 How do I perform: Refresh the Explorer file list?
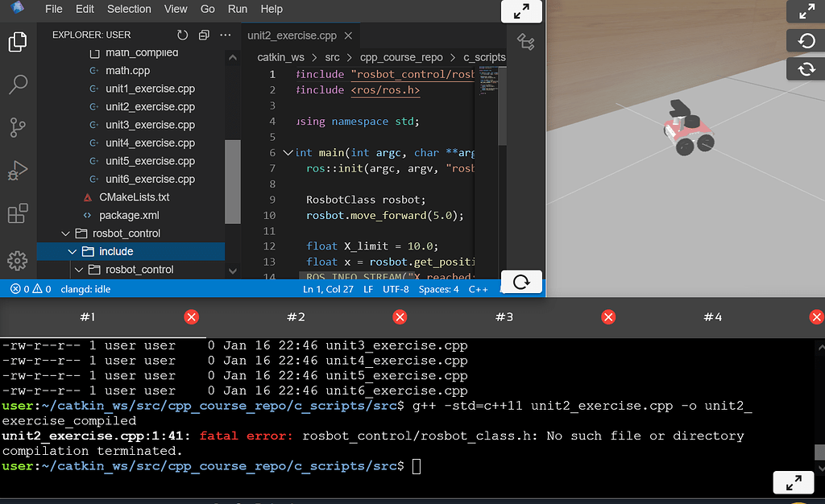point(184,35)
